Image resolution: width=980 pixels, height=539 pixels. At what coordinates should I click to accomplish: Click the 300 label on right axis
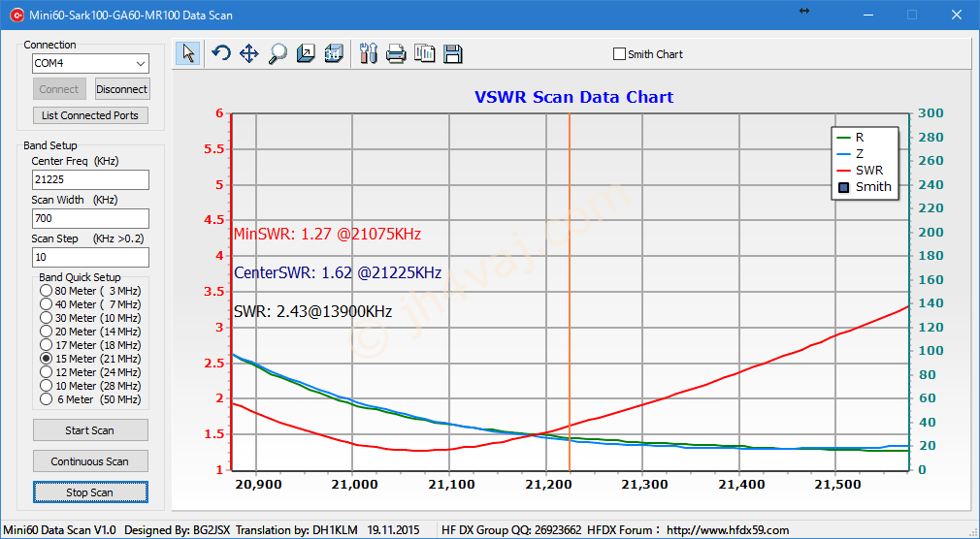point(931,113)
